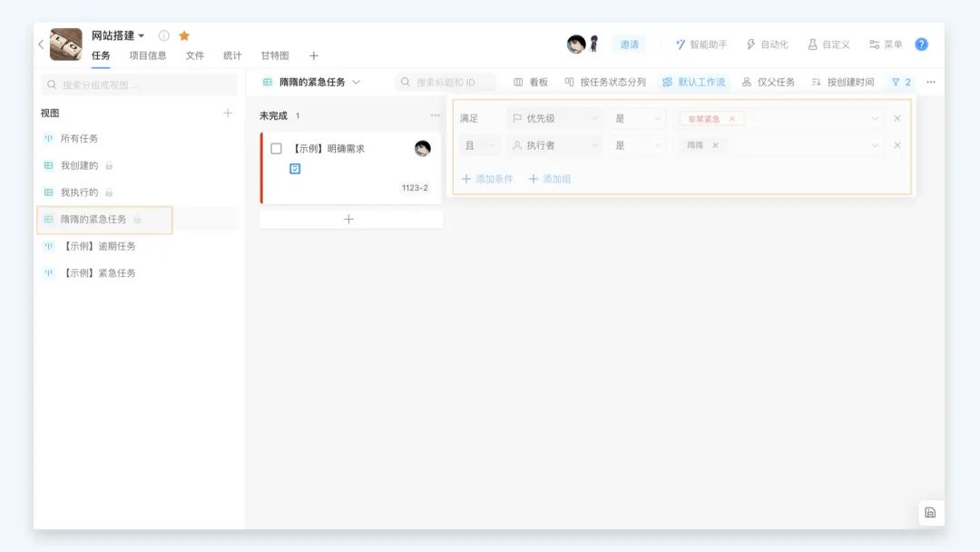Image resolution: width=980 pixels, height=552 pixels.
Task: Open operator 是 dropdown in 执行者 row
Action: [637, 145]
